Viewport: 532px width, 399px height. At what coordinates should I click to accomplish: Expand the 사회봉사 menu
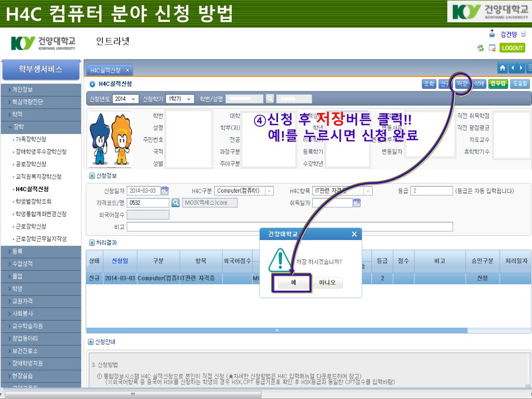41,313
